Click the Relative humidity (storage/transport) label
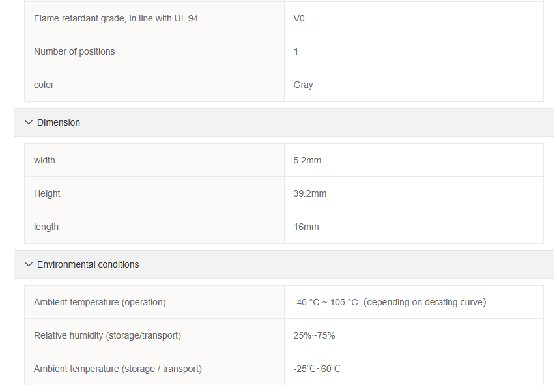557x392 pixels. click(x=107, y=335)
